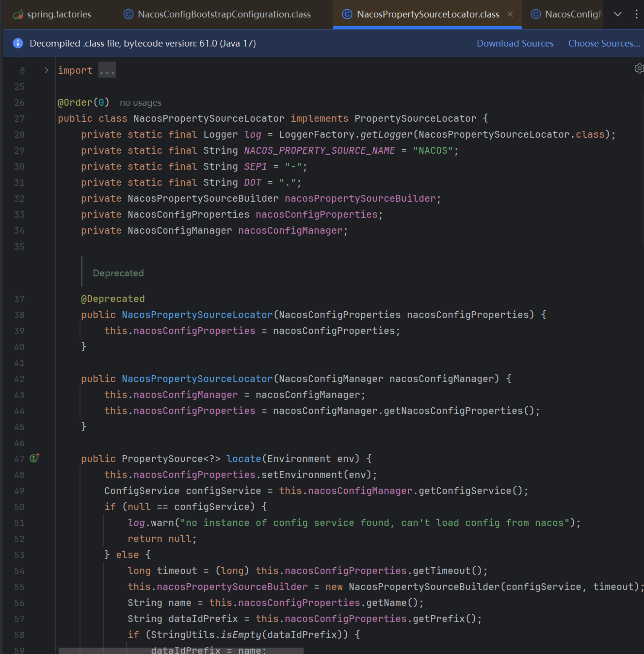Click the class icon on the truncated NacosConfig tab
This screenshot has height=654, width=644.
536,15
